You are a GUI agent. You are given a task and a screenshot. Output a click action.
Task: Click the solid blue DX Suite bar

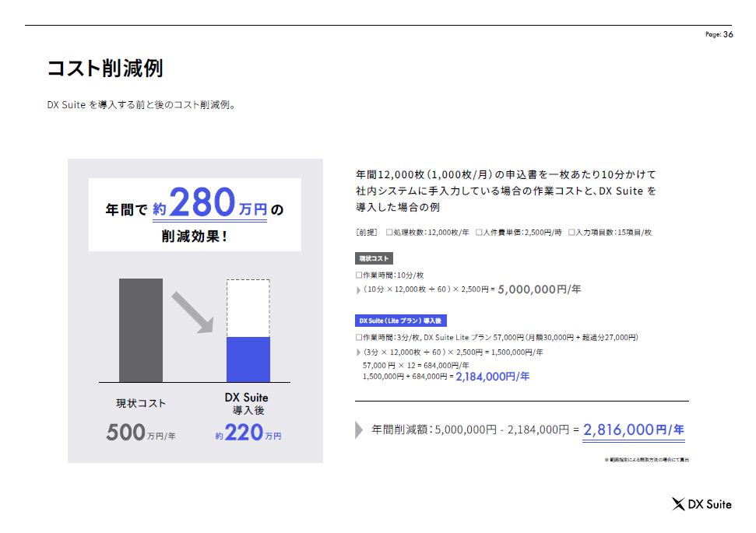coord(248,359)
